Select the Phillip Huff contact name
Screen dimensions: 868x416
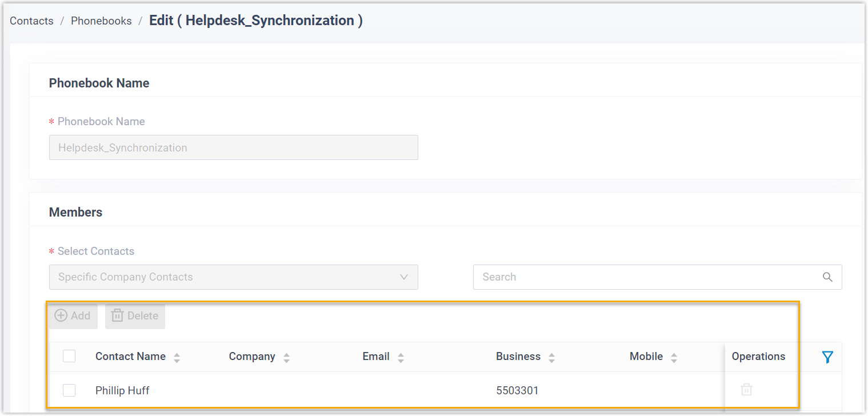pos(122,391)
